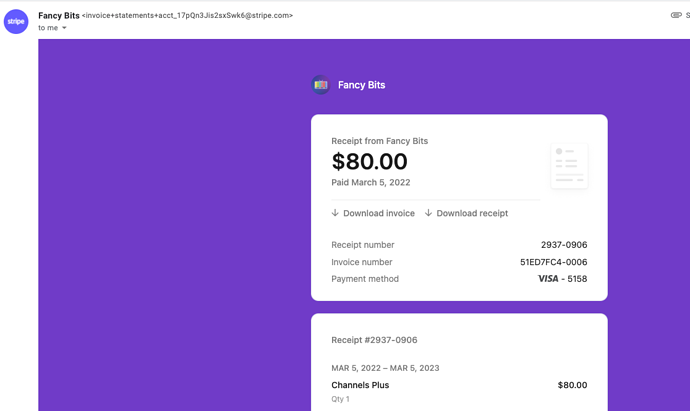Click the receipt number 2937-0906 value
This screenshot has height=411, width=690.
564,245
